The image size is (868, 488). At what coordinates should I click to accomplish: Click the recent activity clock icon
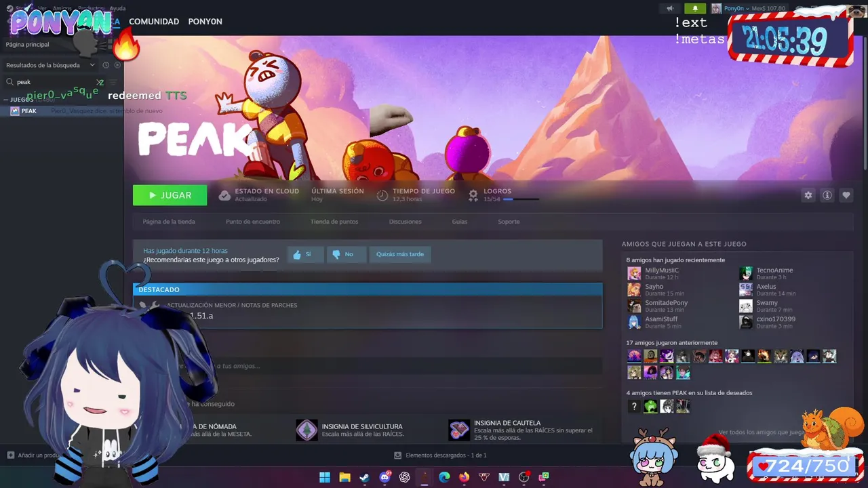[x=106, y=65]
